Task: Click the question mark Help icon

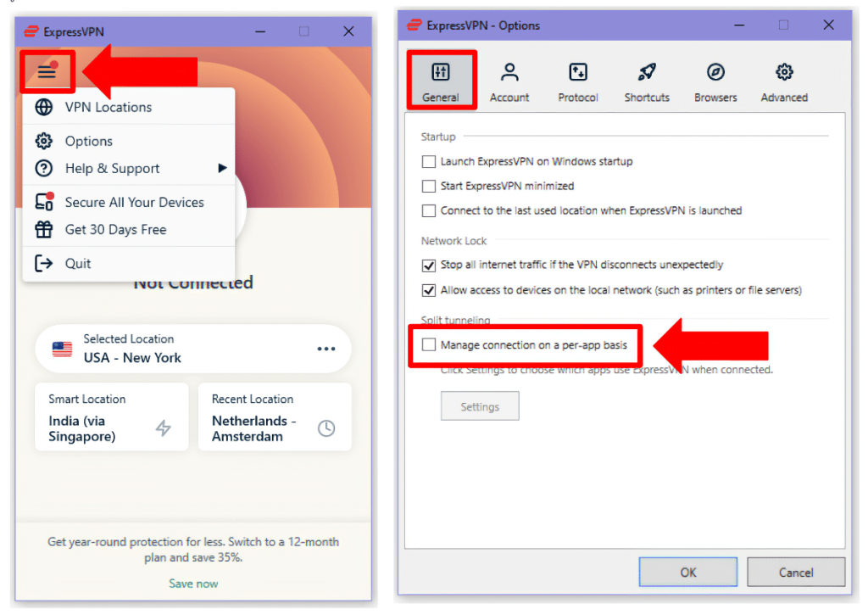Action: (x=44, y=168)
